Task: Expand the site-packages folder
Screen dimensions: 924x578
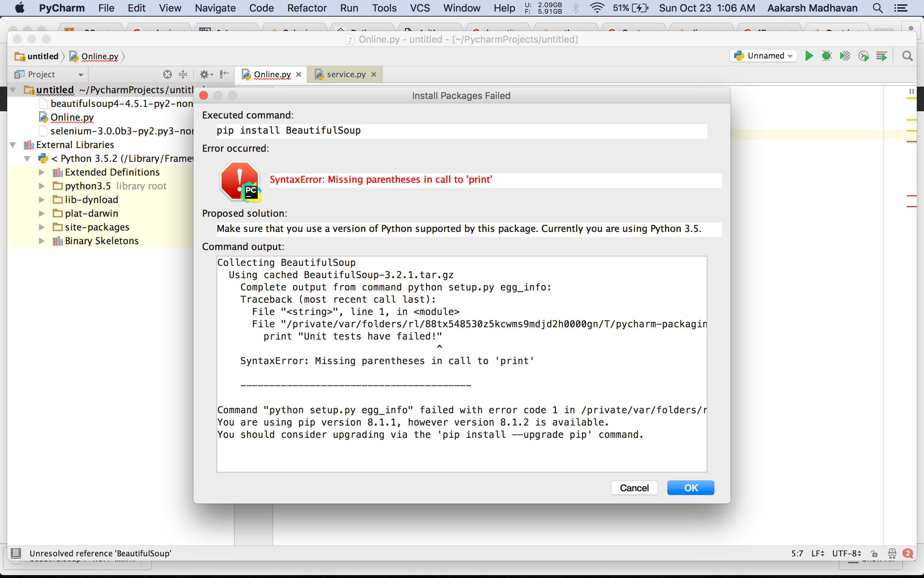Action: 42,228
